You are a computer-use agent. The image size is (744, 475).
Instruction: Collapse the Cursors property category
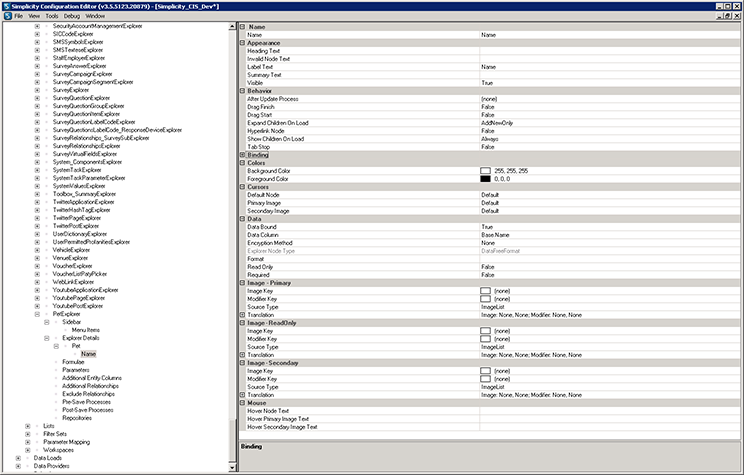coord(242,187)
